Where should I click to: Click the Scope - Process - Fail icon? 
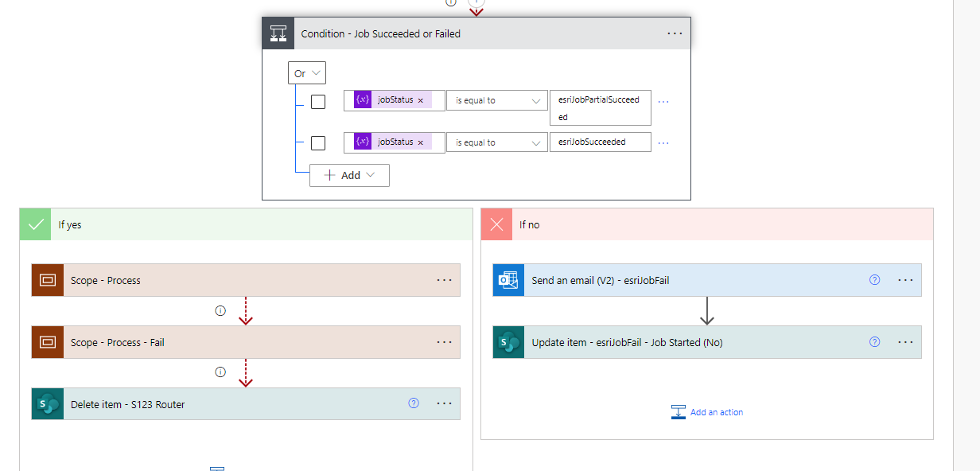47,342
